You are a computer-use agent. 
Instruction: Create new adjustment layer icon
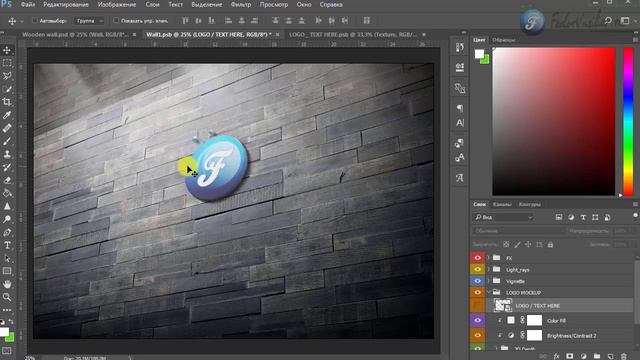[x=583, y=356]
